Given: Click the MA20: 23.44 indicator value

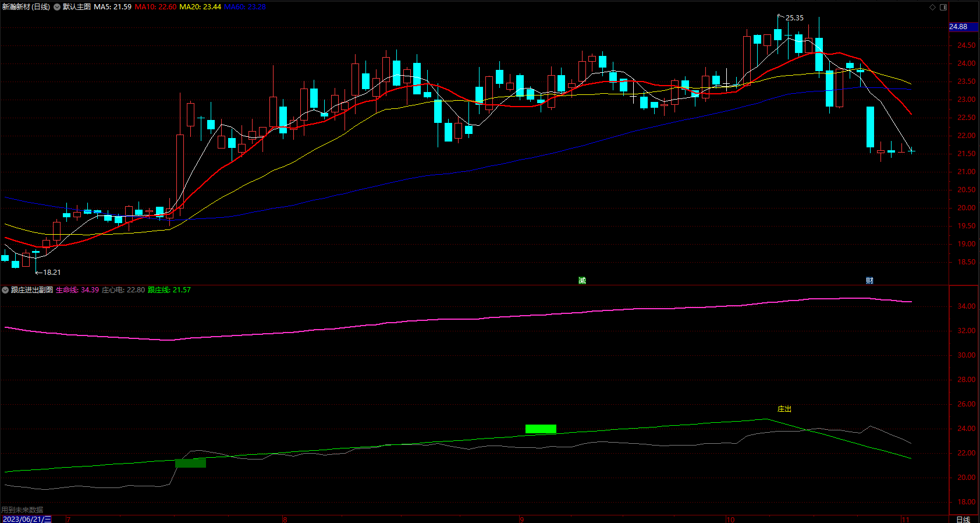Looking at the screenshot, I should (200, 7).
